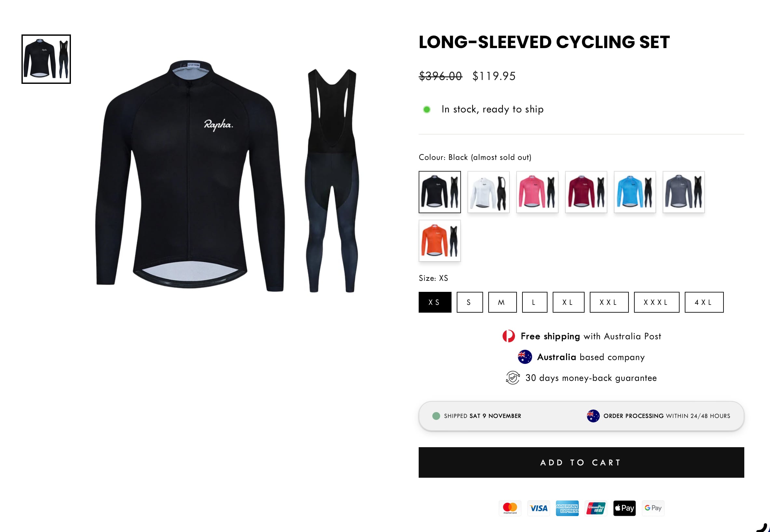Add the cycling set to cart
Screen dimensions: 770x532
point(581,462)
